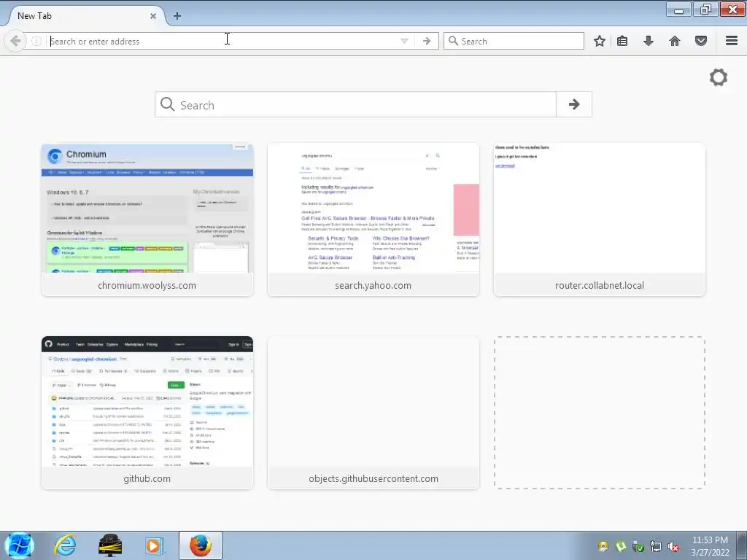Click the network tray icon
Viewport: 747px width, 560px height.
tap(656, 547)
